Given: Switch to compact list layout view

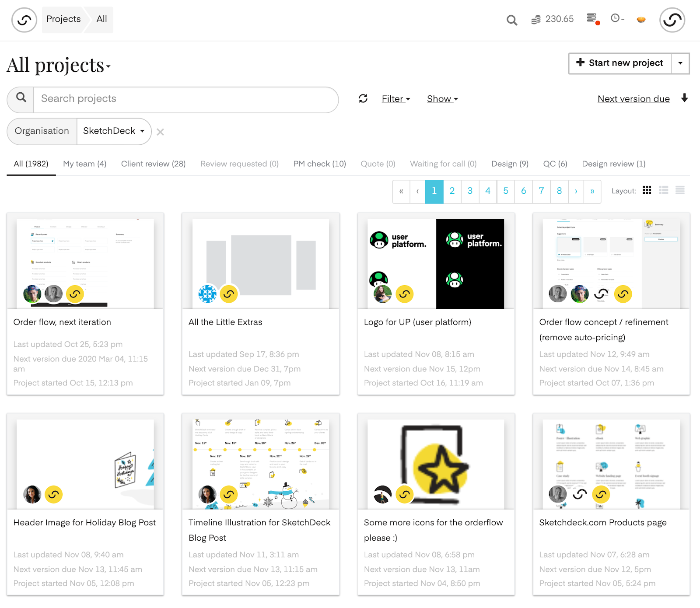Looking at the screenshot, I should point(680,190).
